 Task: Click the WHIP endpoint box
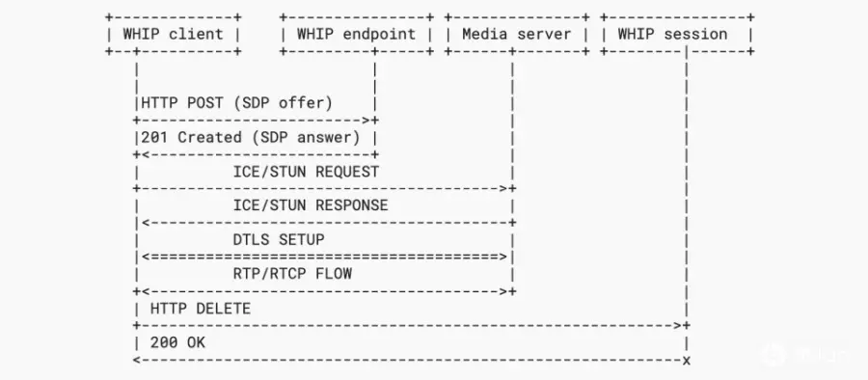[x=357, y=35]
